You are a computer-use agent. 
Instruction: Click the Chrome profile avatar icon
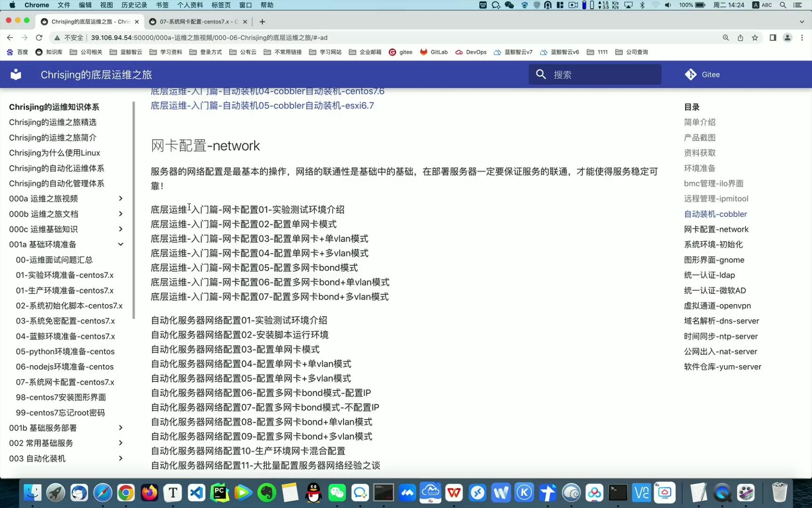coord(788,38)
